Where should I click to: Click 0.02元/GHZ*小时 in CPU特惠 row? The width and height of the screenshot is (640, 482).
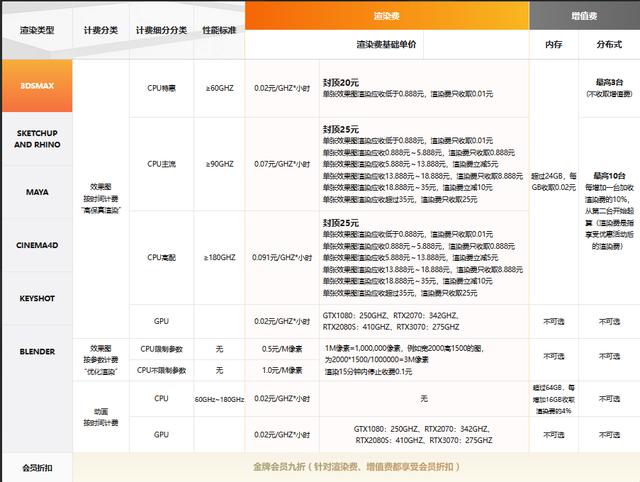(282, 88)
